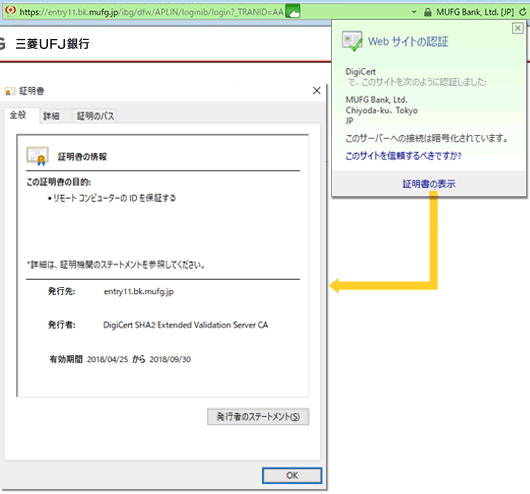The image size is (530, 494).
Task: Click the 三菱UFJ銀行 logo text
Action: tap(52, 44)
